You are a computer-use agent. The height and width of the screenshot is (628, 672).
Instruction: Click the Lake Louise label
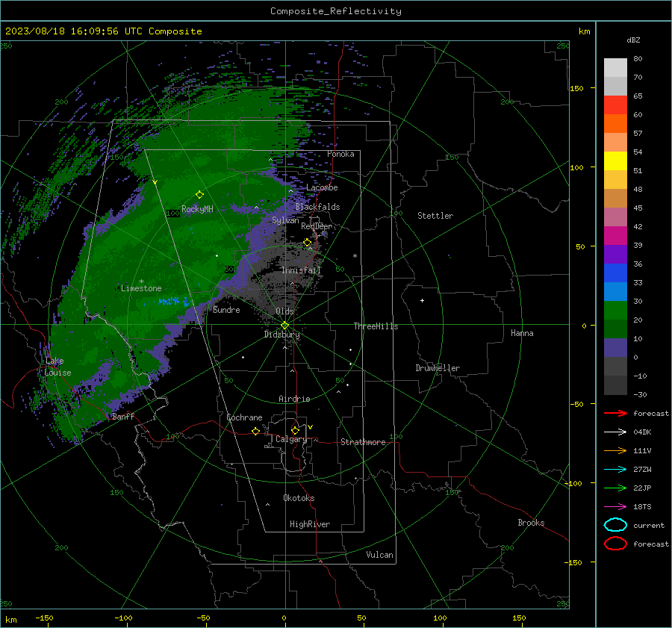coord(57,367)
